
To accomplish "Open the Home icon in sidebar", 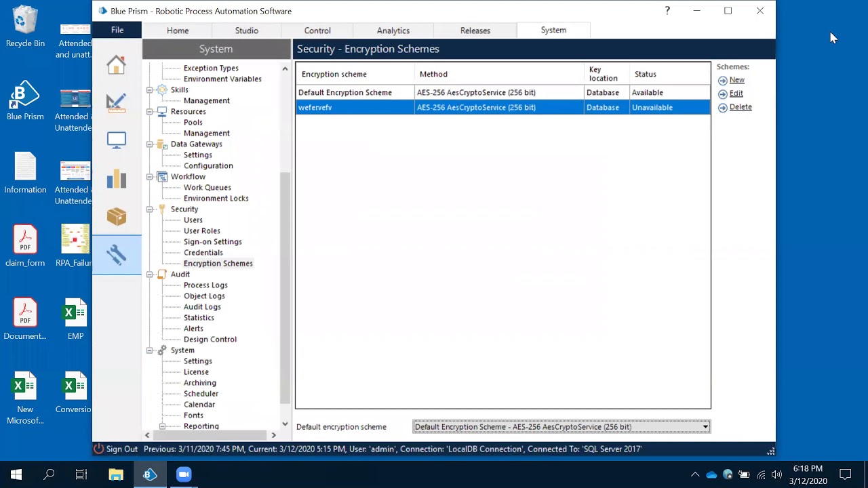I will (x=116, y=64).
